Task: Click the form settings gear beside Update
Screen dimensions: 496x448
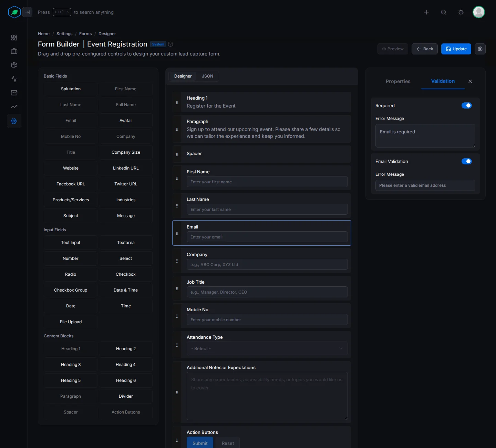Action: (x=480, y=49)
